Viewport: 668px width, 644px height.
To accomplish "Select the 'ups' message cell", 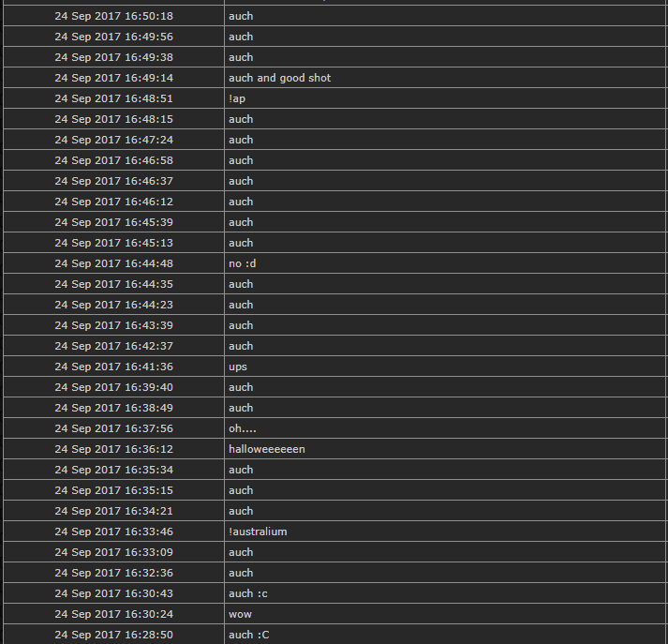I will pyautogui.click(x=445, y=367).
